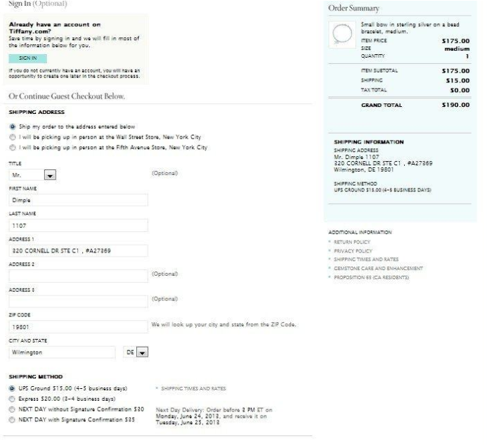Click the GRAND TOTAL $190.00 value
The width and height of the screenshot is (487, 448).
455,105
